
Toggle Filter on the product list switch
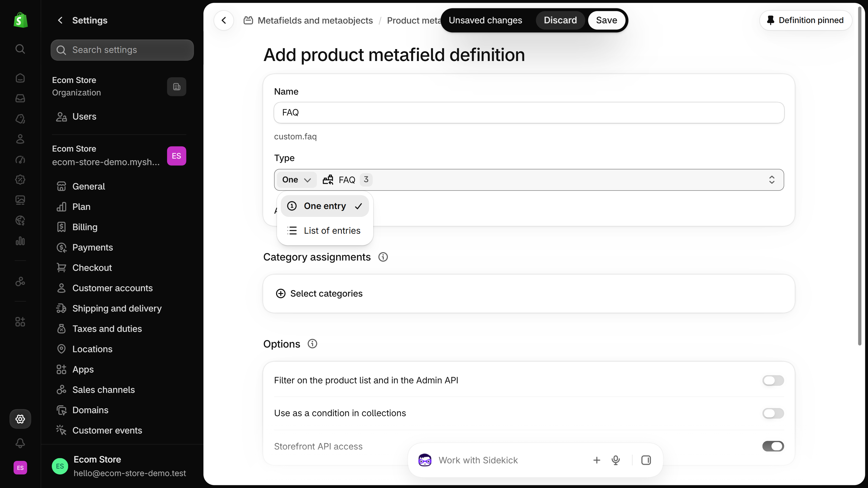click(773, 381)
